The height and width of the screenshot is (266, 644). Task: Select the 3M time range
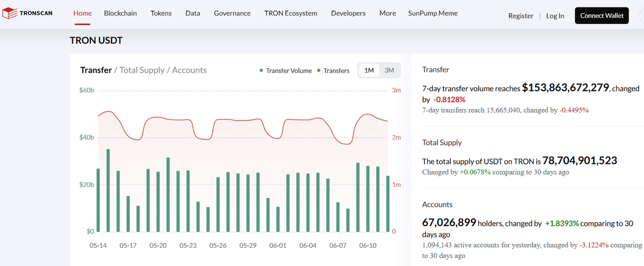(x=389, y=70)
